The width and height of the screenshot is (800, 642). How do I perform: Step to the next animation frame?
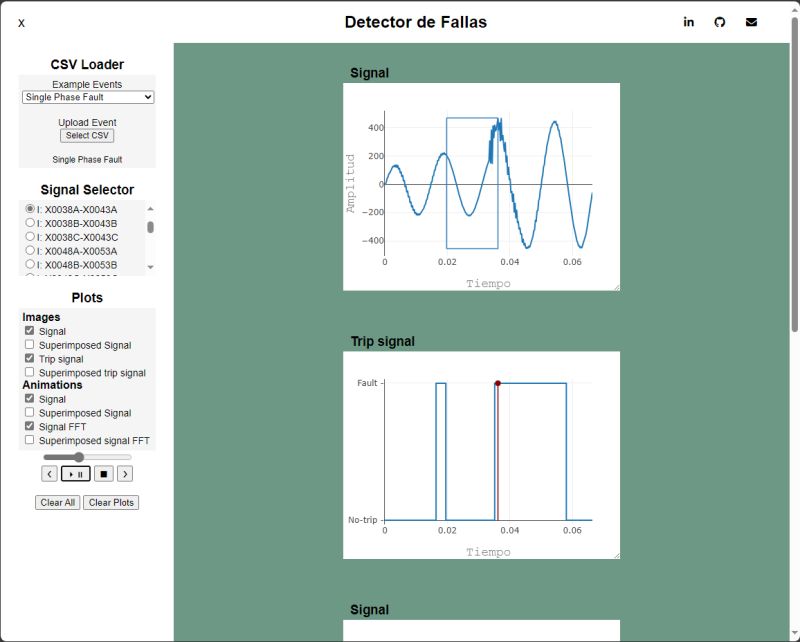click(125, 474)
